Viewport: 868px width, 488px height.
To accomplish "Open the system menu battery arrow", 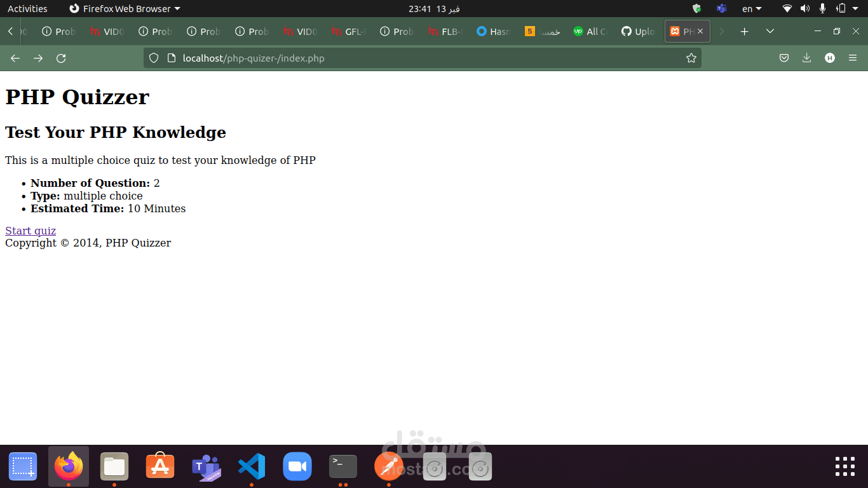I will click(855, 8).
